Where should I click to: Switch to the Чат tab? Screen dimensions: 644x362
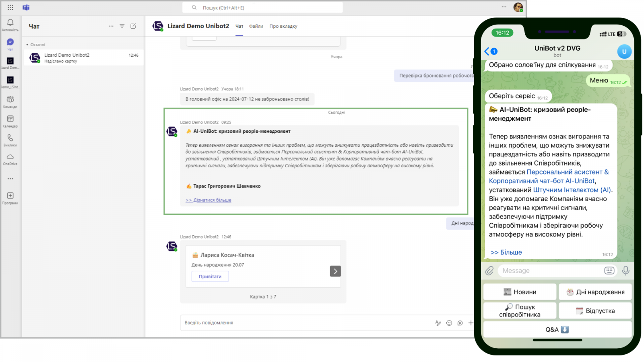pyautogui.click(x=239, y=26)
